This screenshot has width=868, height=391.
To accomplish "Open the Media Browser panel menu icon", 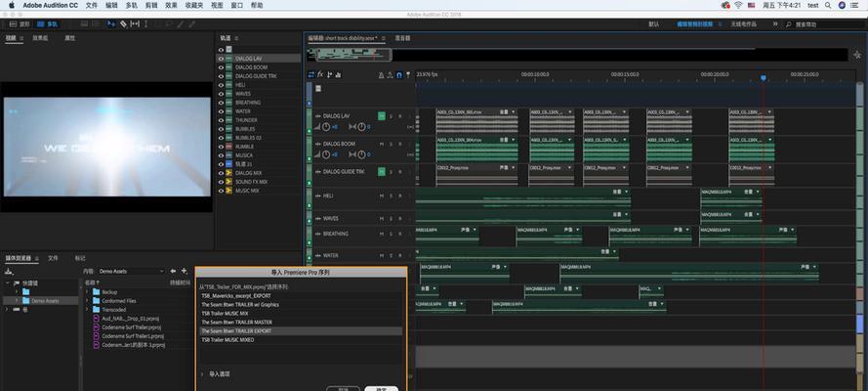I will pos(37,258).
